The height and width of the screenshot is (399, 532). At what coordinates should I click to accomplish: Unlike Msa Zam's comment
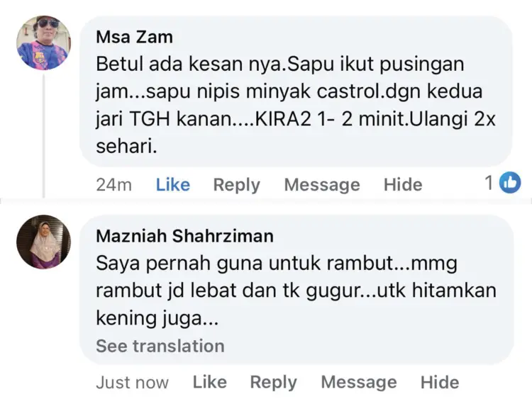point(172,185)
